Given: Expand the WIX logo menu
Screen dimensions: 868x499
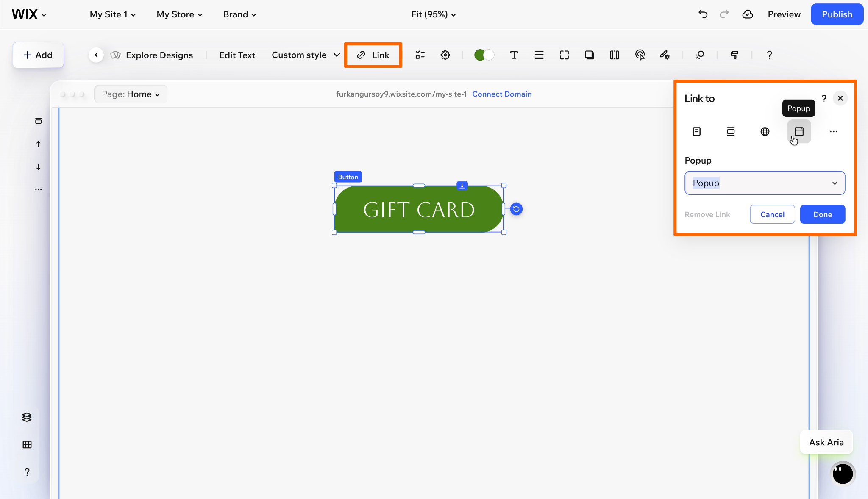Looking at the screenshot, I should tap(29, 14).
